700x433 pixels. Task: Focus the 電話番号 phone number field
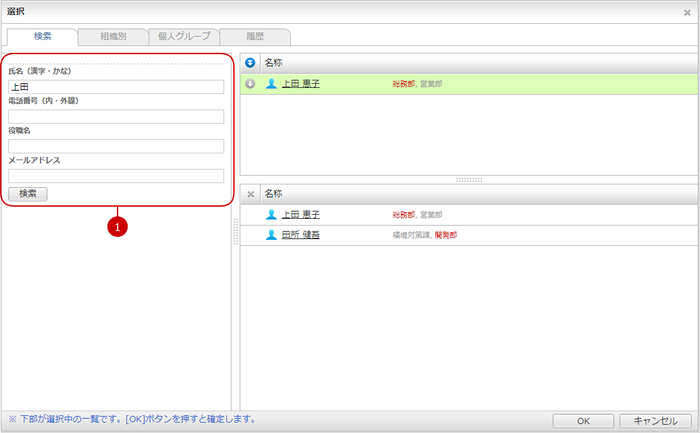pyautogui.click(x=116, y=116)
